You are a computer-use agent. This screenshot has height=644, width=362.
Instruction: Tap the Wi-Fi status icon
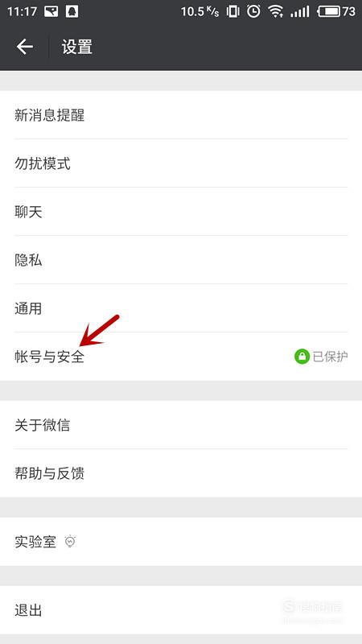[x=276, y=11]
